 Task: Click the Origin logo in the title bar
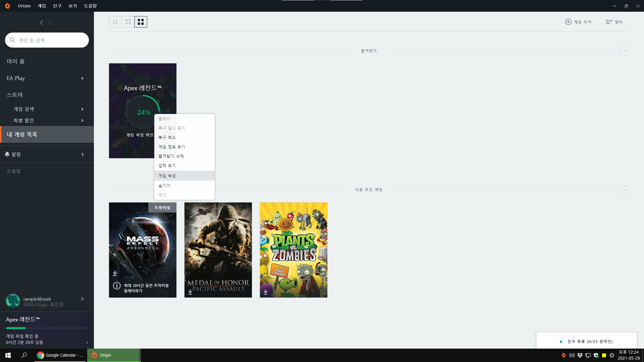click(7, 6)
